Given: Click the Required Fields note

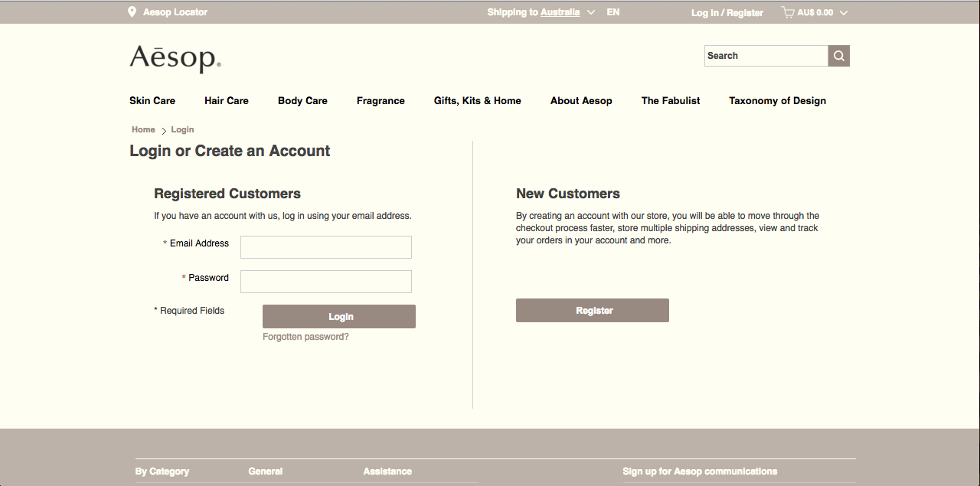Looking at the screenshot, I should click(189, 311).
